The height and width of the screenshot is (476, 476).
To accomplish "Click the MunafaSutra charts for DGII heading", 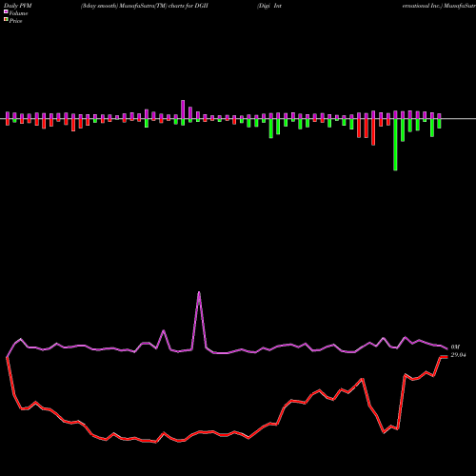I will 145,6.
